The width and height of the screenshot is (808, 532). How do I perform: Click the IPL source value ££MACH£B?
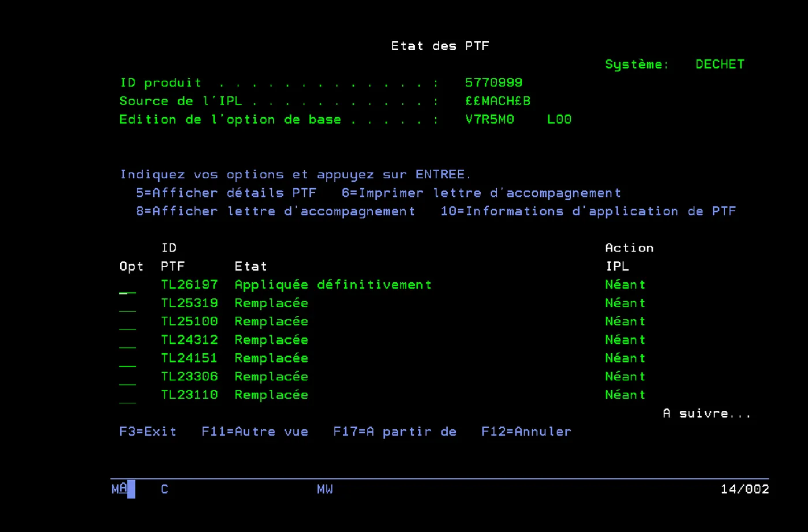498,101
